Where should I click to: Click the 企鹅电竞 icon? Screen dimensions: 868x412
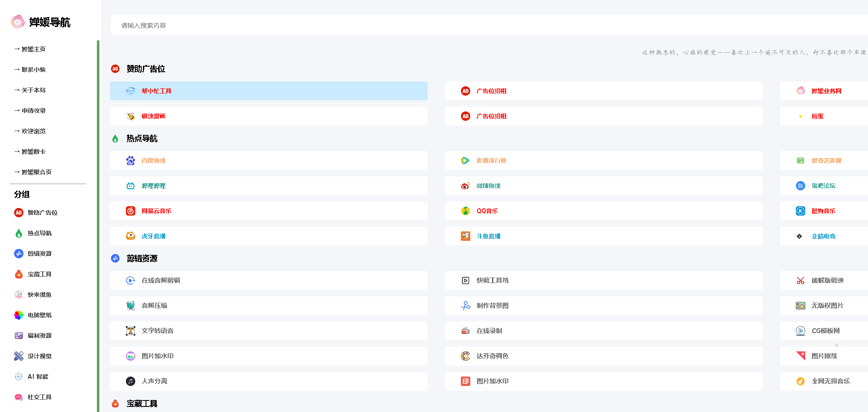(799, 236)
